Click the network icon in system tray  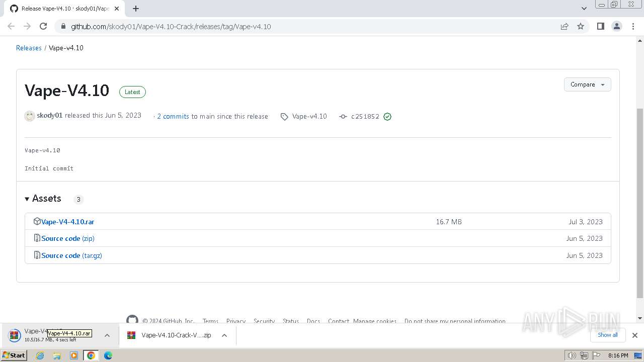point(584,355)
